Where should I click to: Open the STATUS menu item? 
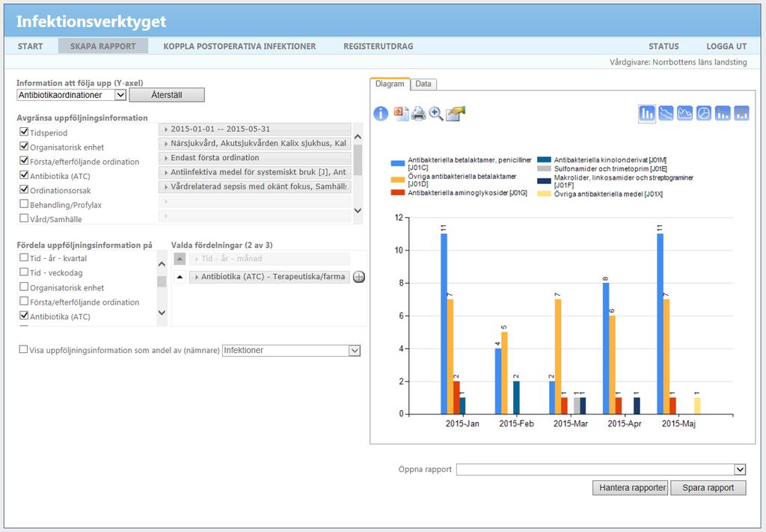(664, 46)
